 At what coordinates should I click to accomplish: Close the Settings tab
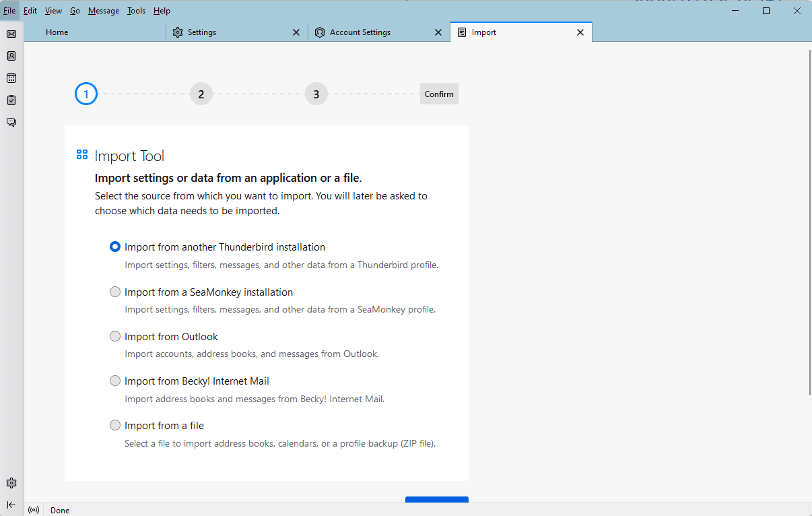(x=296, y=32)
